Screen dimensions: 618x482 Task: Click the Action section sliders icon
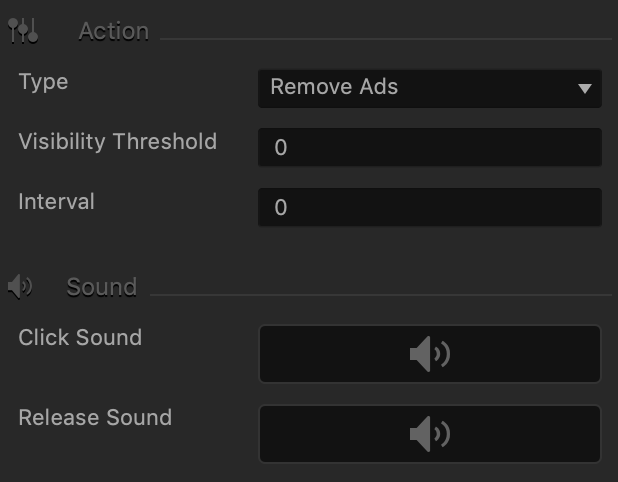[23, 30]
